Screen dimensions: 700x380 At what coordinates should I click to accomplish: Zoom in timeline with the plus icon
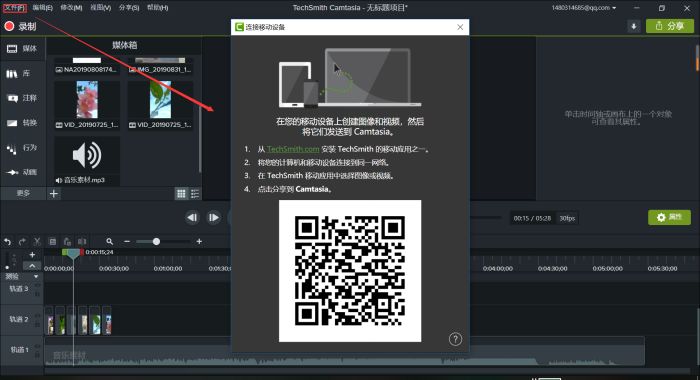(x=199, y=242)
